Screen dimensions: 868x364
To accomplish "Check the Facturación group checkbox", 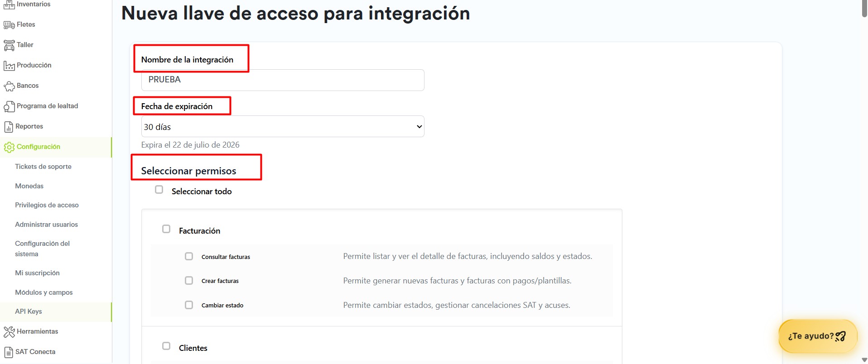I will pyautogui.click(x=166, y=229).
